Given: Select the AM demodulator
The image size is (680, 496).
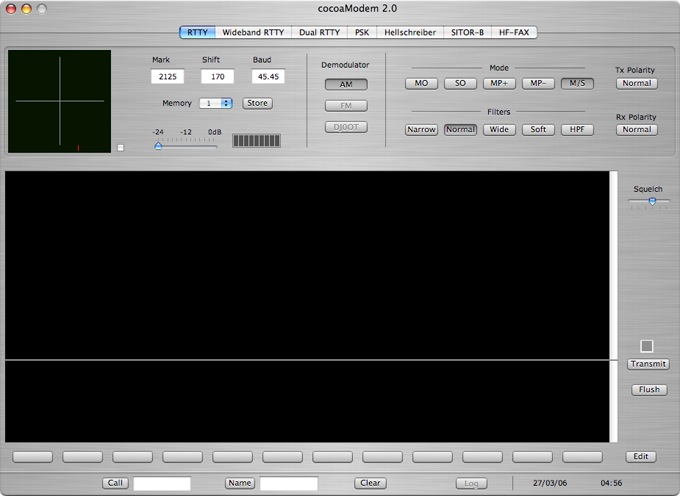Looking at the screenshot, I should pos(346,84).
